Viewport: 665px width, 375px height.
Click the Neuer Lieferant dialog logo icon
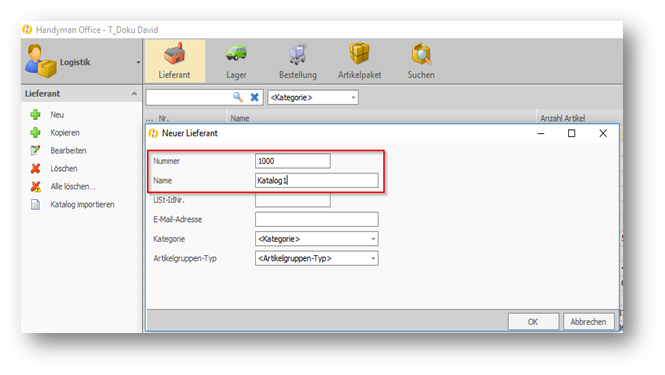coord(153,133)
